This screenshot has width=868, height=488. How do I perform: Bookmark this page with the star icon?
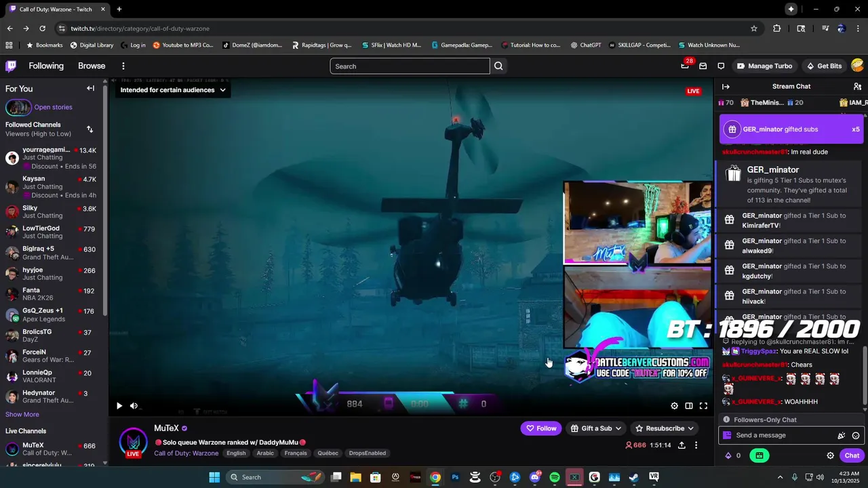[x=753, y=28]
